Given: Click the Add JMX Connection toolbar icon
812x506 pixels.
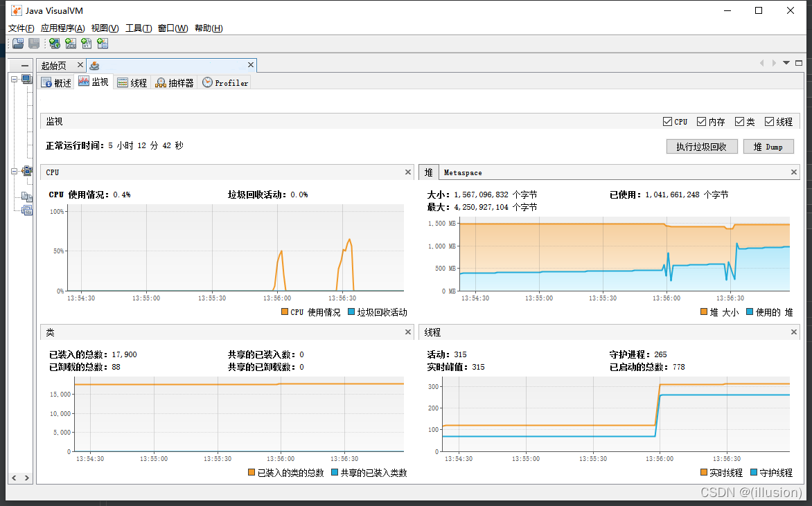Looking at the screenshot, I should tap(70, 44).
